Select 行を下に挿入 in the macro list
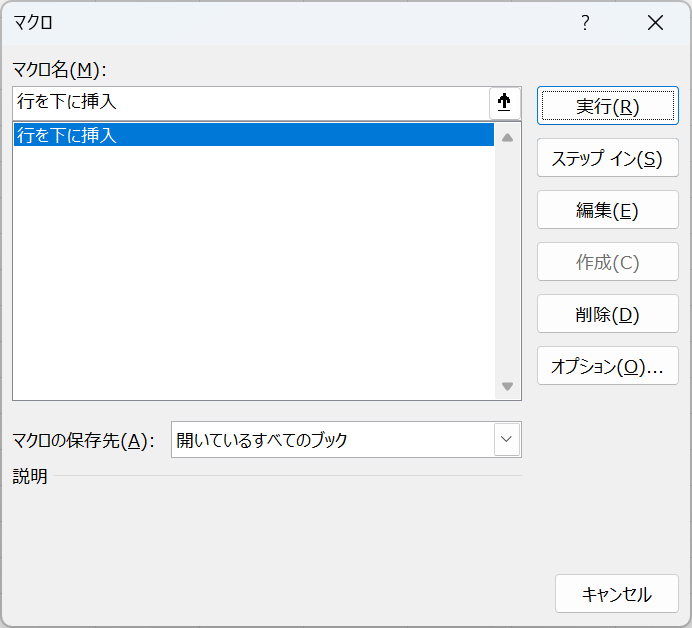The width and height of the screenshot is (692, 628). coord(253,135)
